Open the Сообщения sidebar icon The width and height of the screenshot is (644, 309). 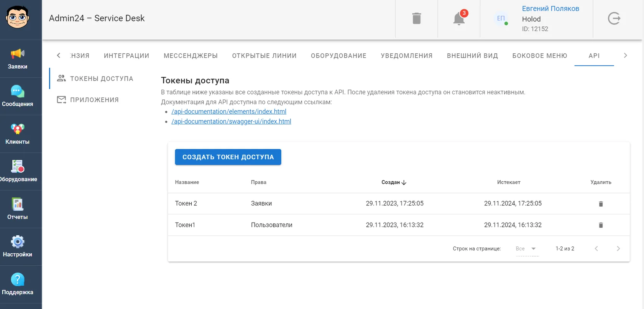pos(18,96)
